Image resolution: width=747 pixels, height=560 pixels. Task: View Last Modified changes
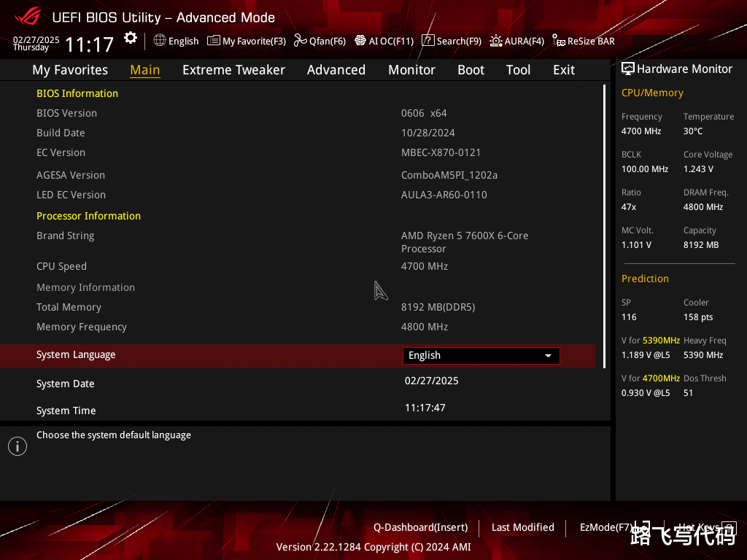(522, 527)
